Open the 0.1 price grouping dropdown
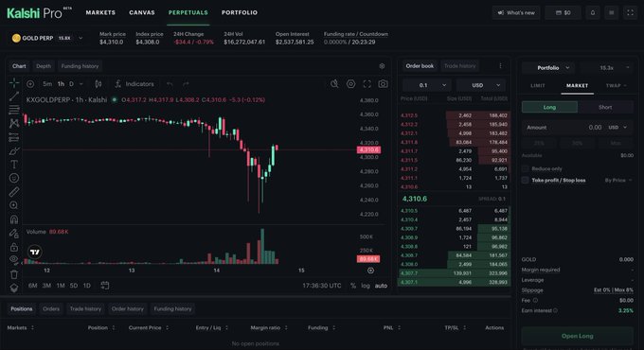The image size is (644, 350). tap(427, 85)
